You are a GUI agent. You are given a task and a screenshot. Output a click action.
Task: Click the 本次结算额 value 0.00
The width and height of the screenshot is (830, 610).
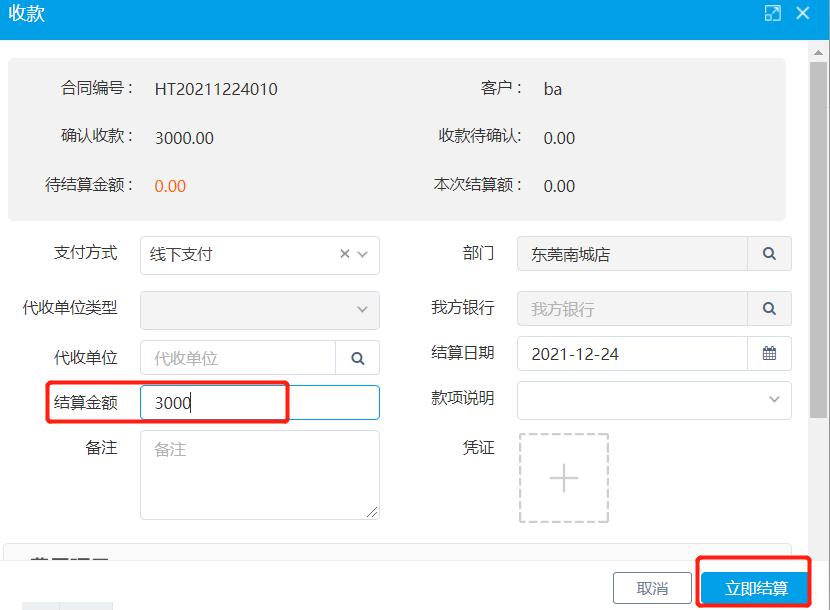coord(559,186)
